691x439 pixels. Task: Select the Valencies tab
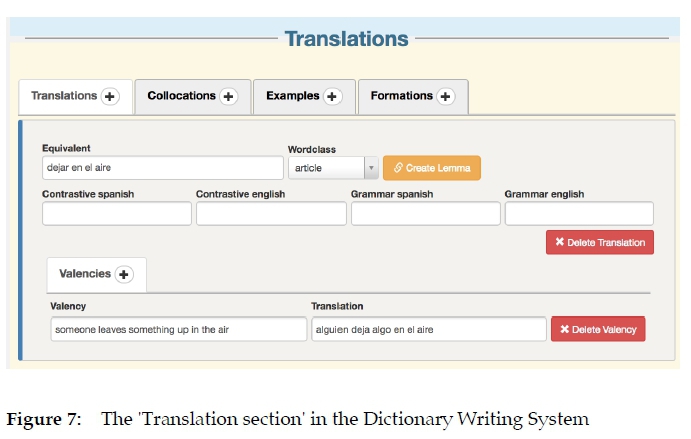coord(84,274)
